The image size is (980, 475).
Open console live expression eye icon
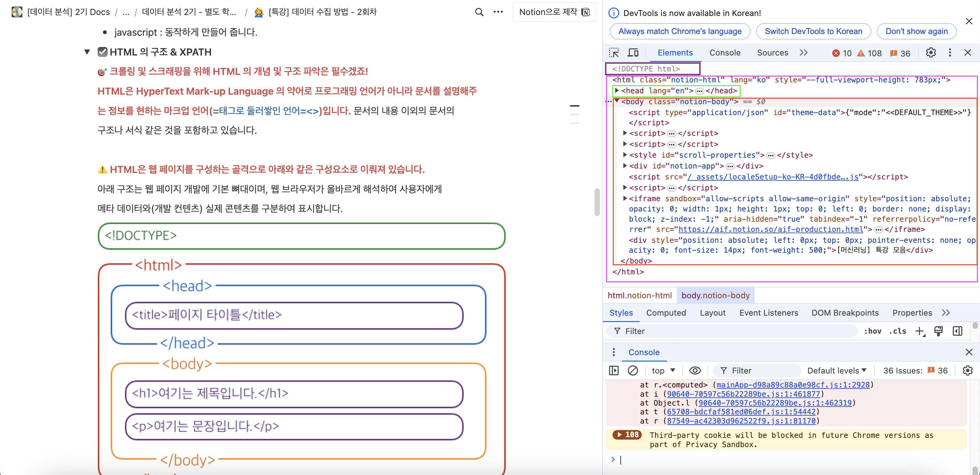click(x=695, y=370)
